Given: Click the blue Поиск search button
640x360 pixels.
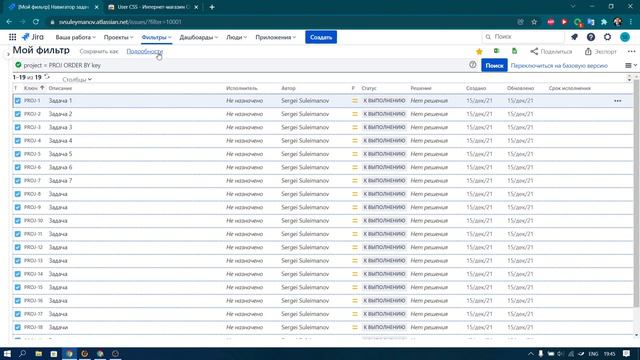Looking at the screenshot, I should point(494,65).
